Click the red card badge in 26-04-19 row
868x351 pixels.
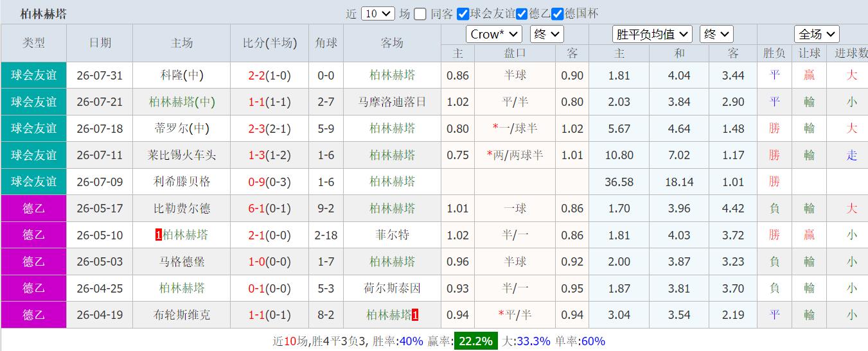pyautogui.click(x=416, y=314)
